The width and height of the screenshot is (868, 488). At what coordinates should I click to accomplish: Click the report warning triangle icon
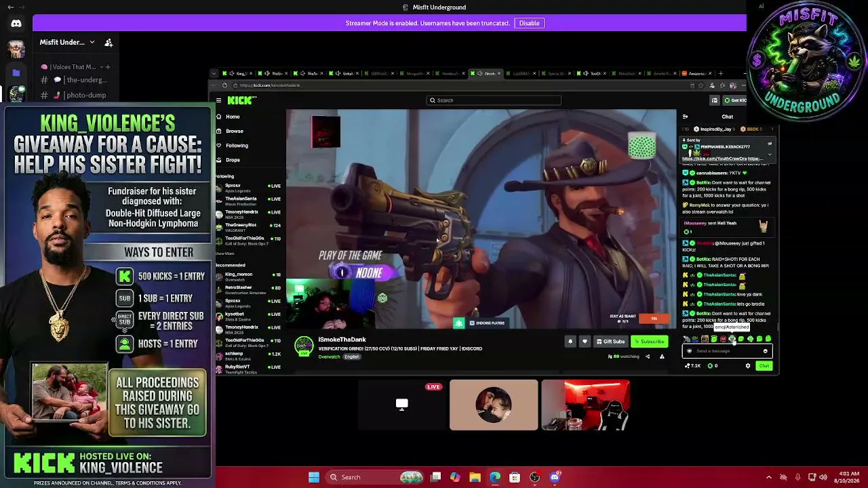[662, 357]
